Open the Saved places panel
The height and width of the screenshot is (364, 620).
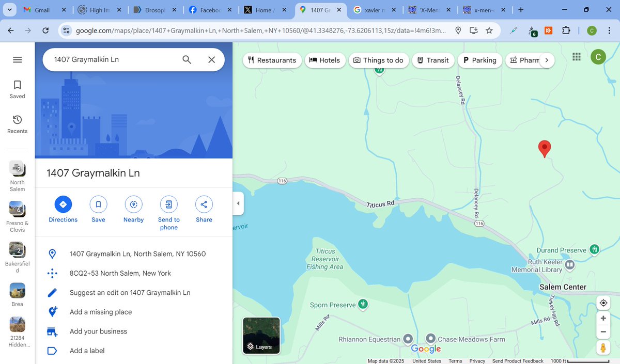(17, 89)
